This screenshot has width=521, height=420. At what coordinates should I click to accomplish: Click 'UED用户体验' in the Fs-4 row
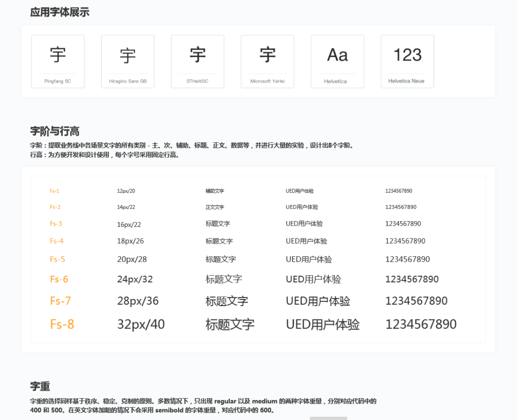click(x=306, y=241)
